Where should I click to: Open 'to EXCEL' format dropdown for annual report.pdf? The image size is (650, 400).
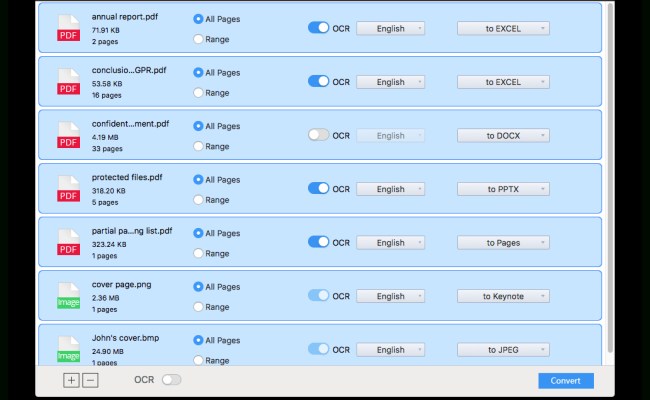pyautogui.click(x=503, y=29)
